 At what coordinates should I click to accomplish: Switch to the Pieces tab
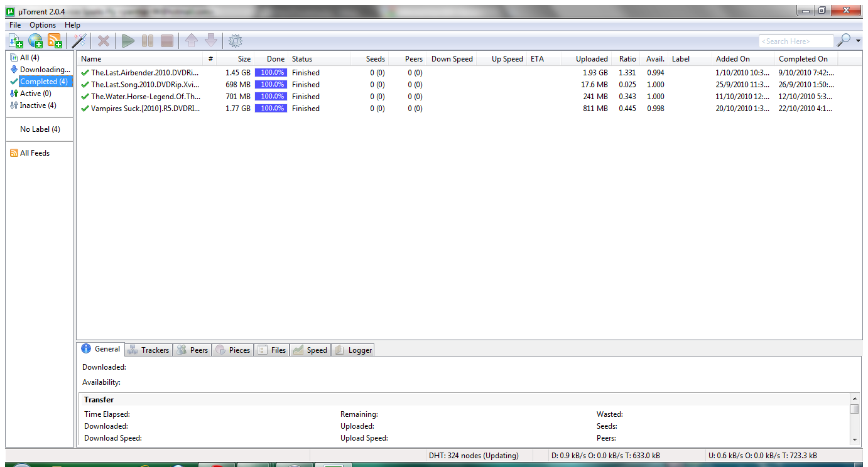233,350
